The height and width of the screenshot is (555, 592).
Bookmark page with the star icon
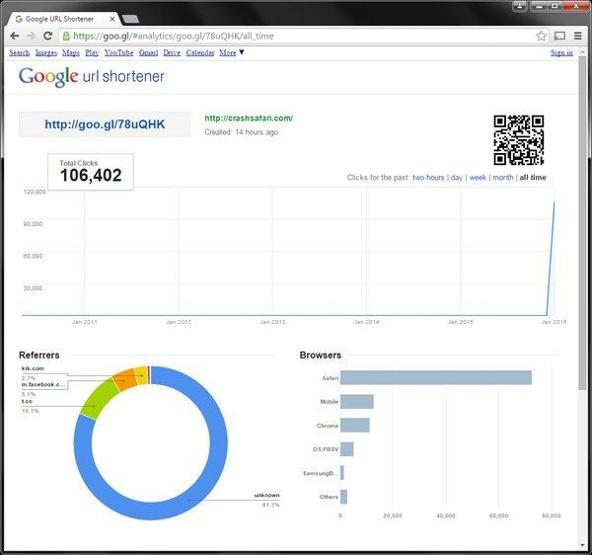pyautogui.click(x=541, y=36)
